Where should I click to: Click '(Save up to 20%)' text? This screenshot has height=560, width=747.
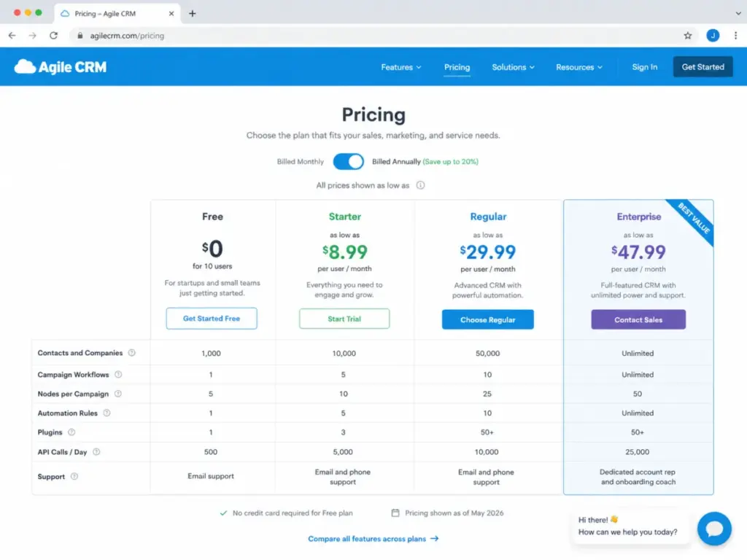(x=450, y=161)
